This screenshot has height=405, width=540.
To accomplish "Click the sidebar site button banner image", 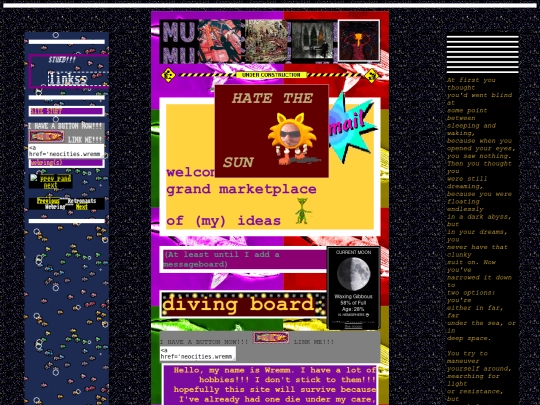I will [46, 136].
